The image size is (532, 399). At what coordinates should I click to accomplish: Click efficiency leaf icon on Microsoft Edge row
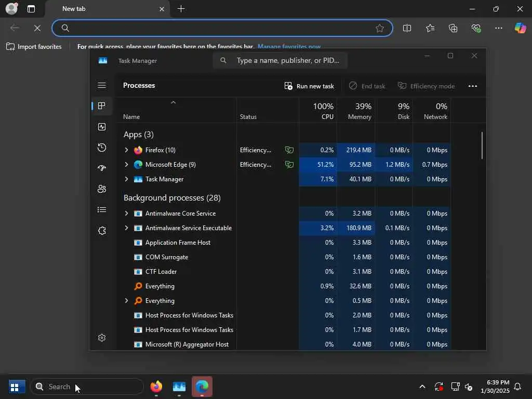(x=289, y=165)
